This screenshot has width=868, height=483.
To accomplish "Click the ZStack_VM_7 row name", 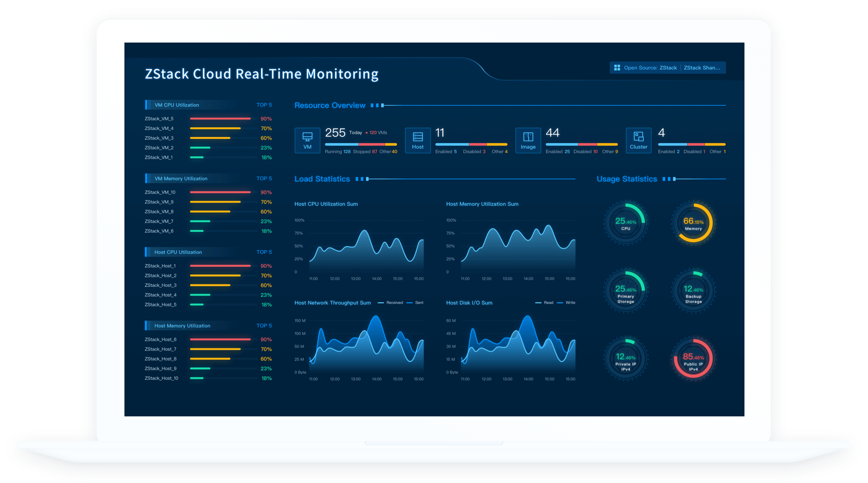I will (159, 222).
